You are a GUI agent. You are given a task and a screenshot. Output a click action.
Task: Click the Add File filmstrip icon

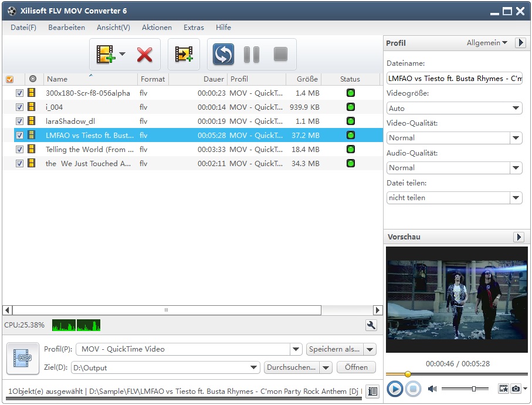coord(106,54)
